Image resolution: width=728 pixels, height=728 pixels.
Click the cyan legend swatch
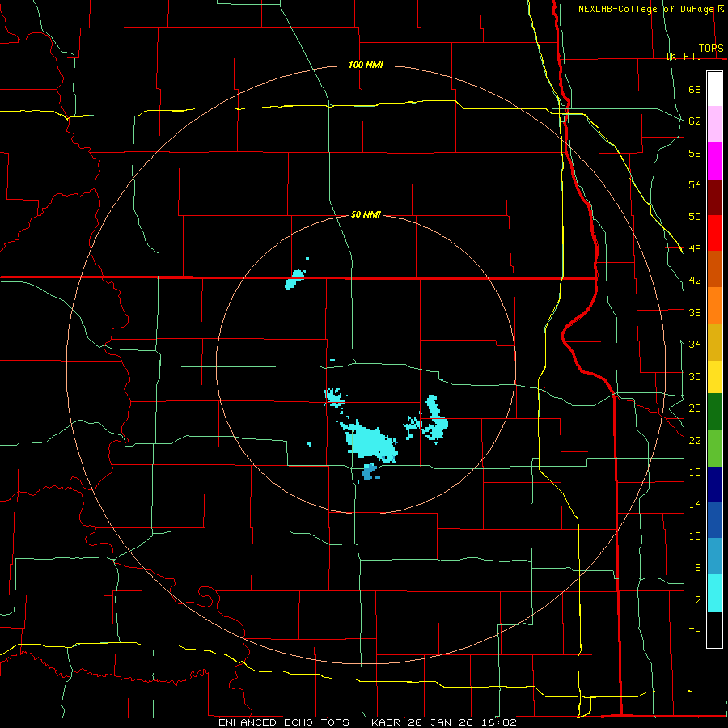714,593
